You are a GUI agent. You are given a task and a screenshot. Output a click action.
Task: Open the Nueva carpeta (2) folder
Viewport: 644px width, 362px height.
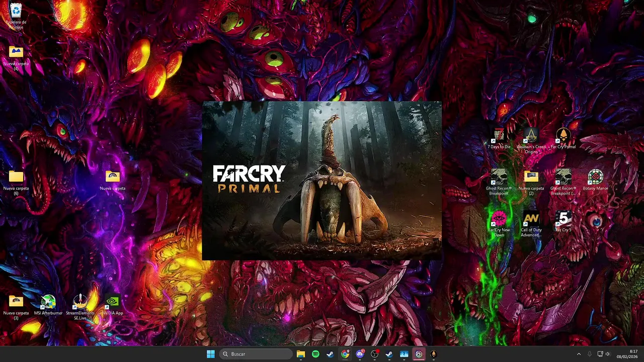[531, 183]
